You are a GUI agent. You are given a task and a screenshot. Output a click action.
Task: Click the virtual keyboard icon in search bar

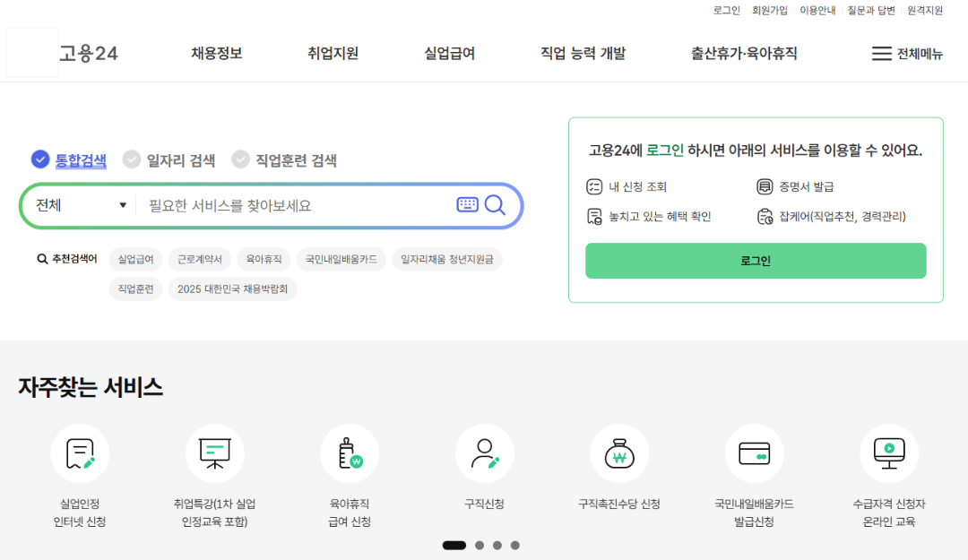pyautogui.click(x=467, y=204)
